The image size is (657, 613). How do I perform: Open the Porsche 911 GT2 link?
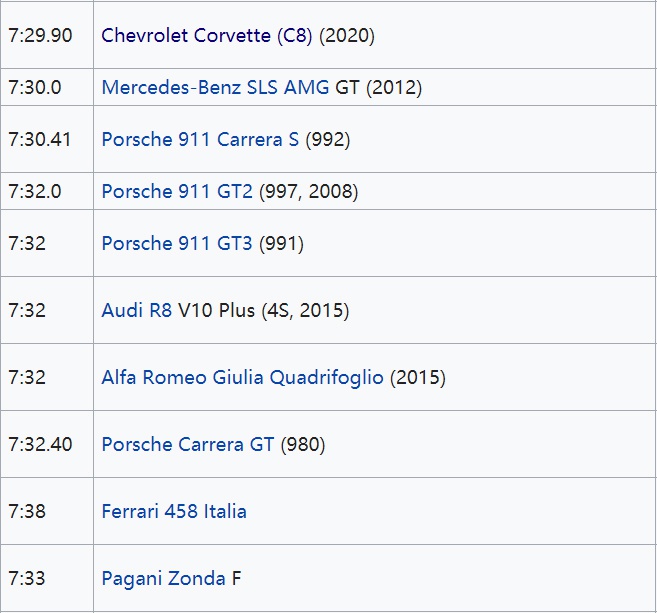coord(177,191)
